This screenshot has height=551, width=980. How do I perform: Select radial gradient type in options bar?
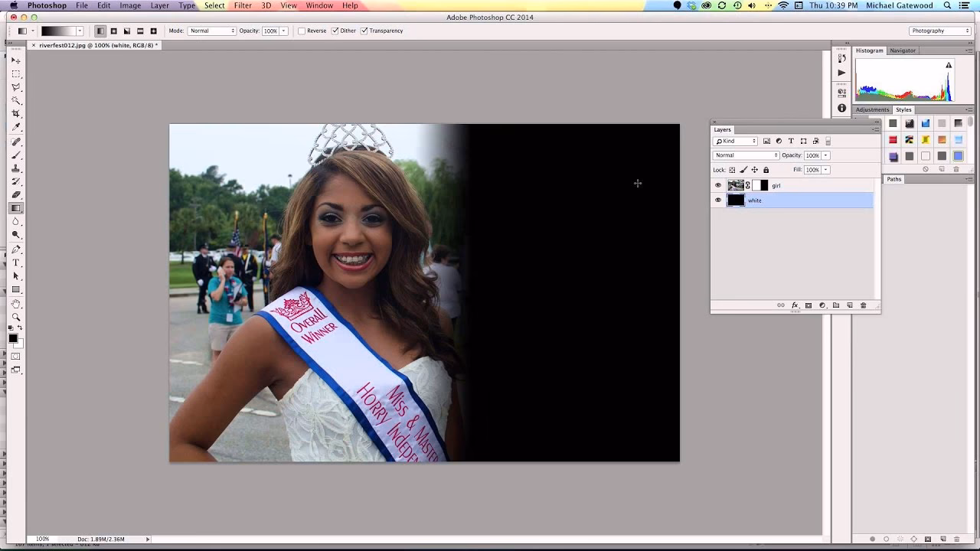point(114,31)
